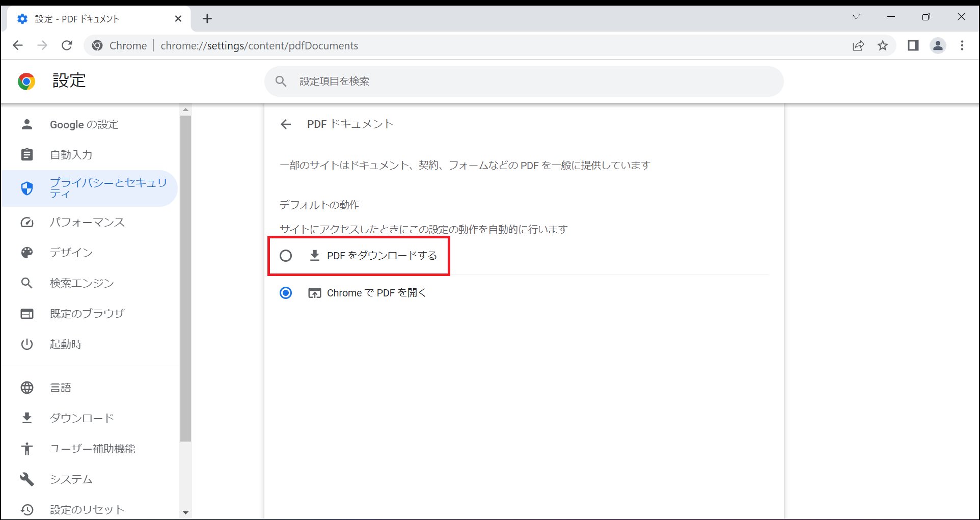
Task: Click the browser back navigation arrow
Action: point(18,45)
